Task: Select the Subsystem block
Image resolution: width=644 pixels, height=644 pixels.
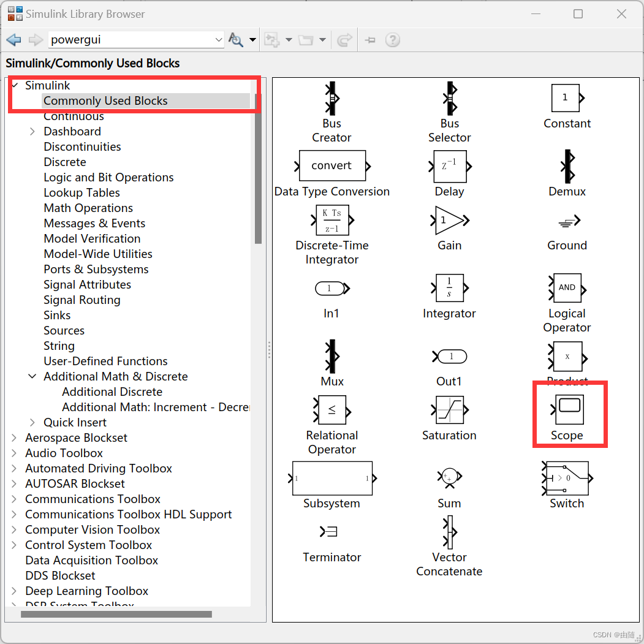Action: tap(332, 479)
